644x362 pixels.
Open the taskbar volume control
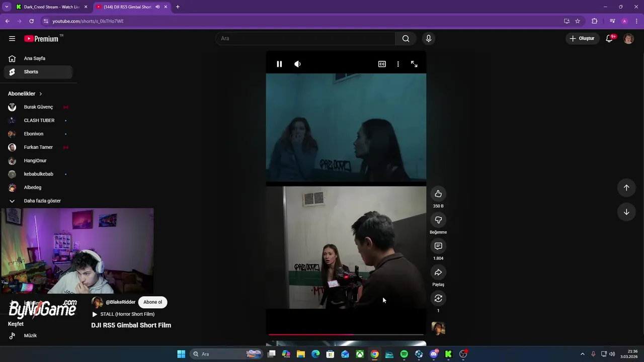coord(612,354)
